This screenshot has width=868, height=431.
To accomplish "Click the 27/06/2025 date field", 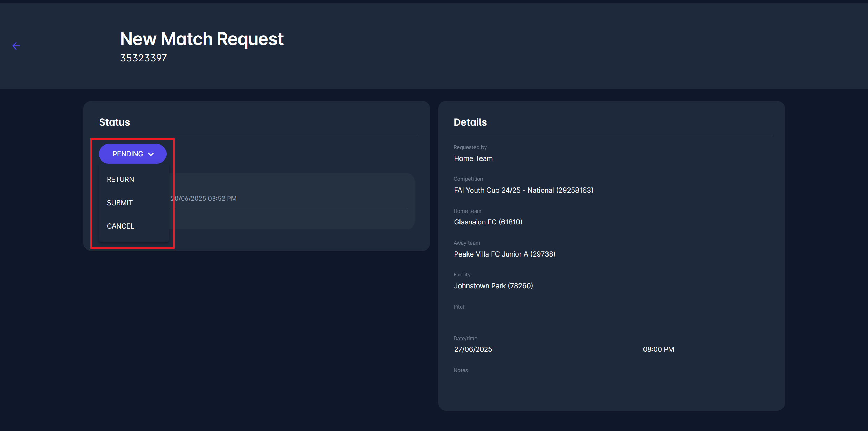I will point(473,349).
